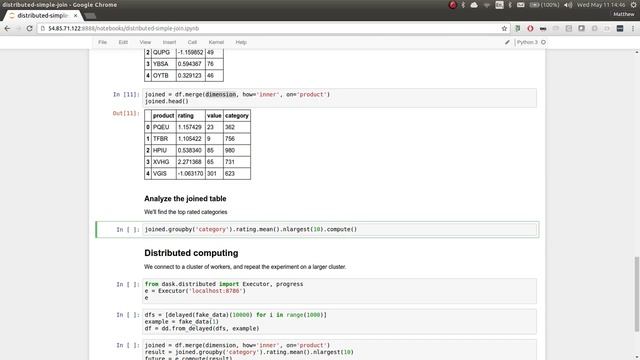Click the 'category' column header
The height and width of the screenshot is (360, 640).
click(237, 116)
